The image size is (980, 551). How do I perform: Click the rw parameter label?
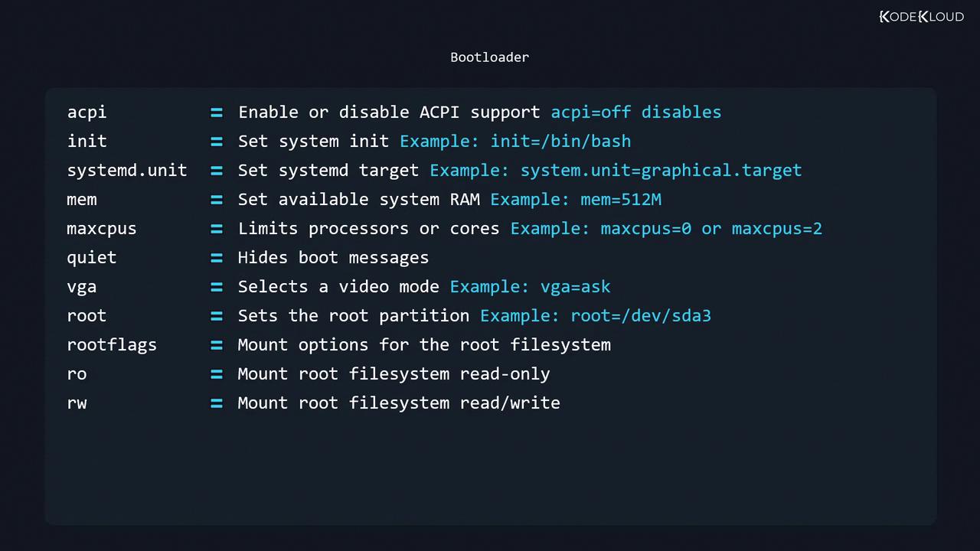[x=77, y=403]
